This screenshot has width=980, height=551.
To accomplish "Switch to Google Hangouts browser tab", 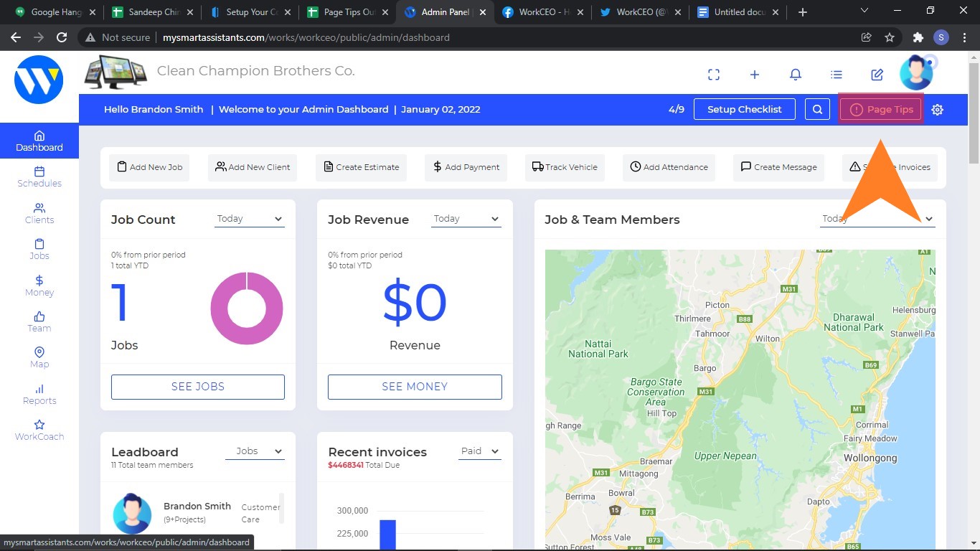I will pyautogui.click(x=55, y=12).
